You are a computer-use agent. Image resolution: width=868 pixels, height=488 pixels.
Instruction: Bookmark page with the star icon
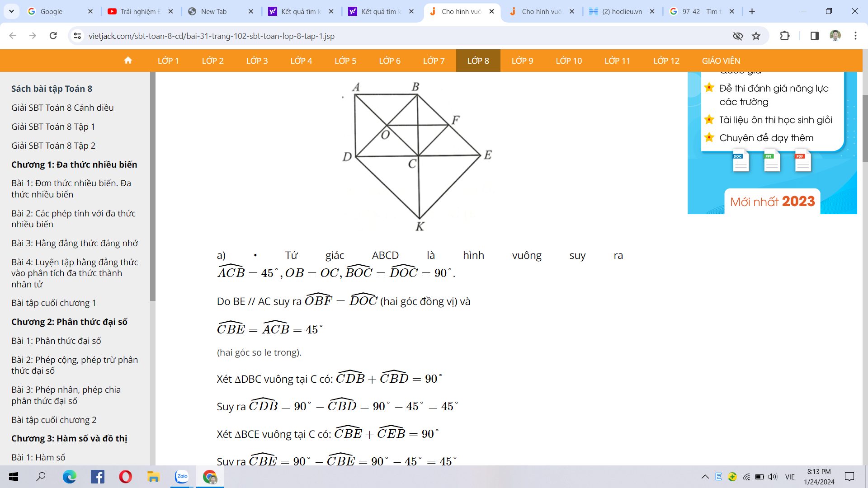(756, 36)
